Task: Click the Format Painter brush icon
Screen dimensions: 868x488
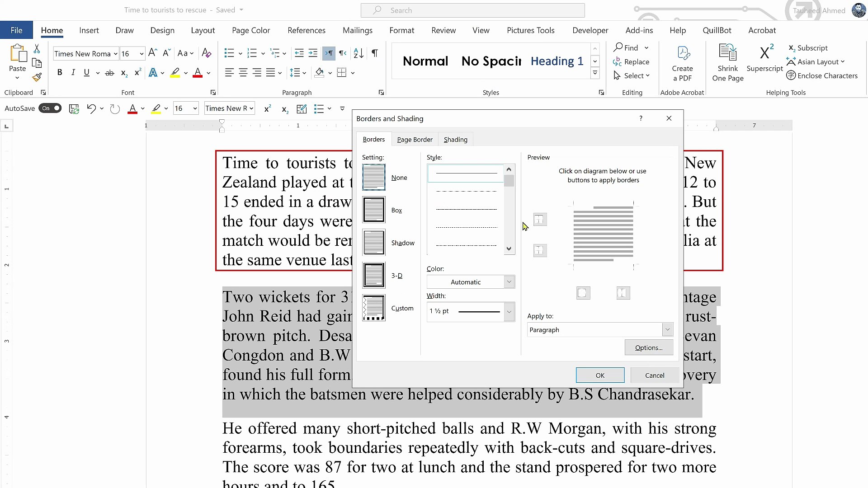Action: point(37,78)
